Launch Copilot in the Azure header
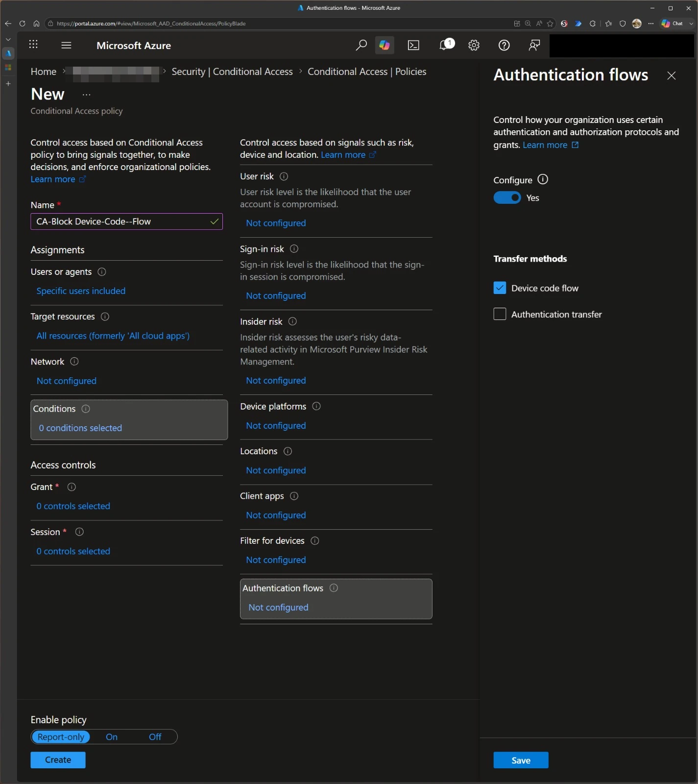698x784 pixels. (x=385, y=45)
